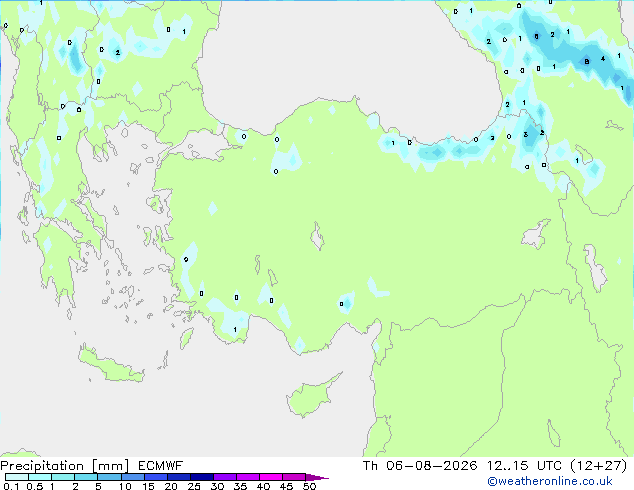Click the 45 to 50 mm legend swatch
The width and height of the screenshot is (634, 490).
294,477
